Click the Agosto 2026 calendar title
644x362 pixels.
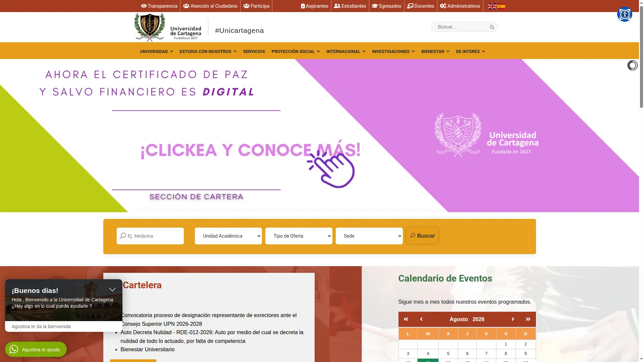pos(467,319)
